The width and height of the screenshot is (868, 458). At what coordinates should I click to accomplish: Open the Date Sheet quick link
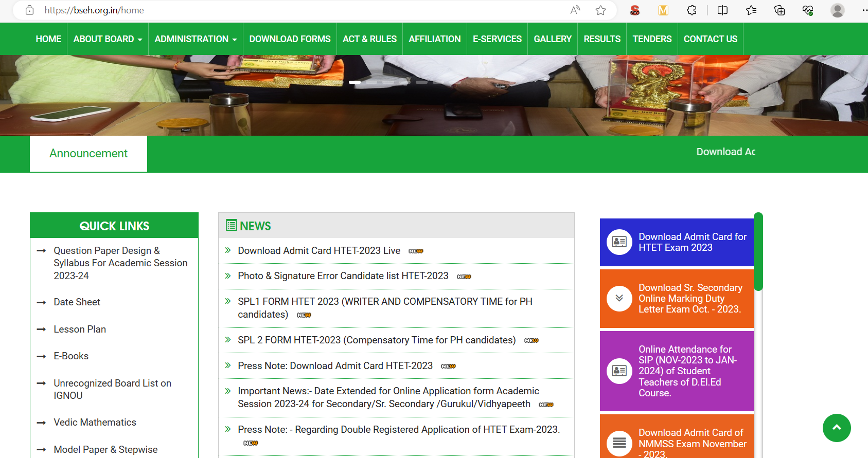tap(77, 302)
